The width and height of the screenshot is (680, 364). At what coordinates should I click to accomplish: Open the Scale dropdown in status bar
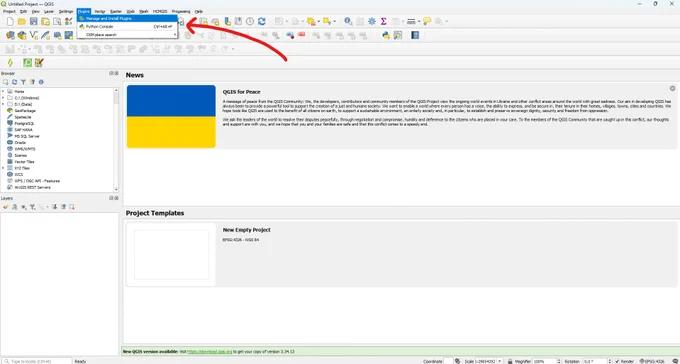pyautogui.click(x=500, y=361)
